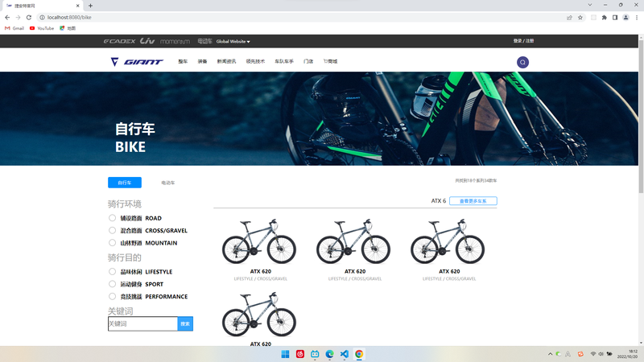The height and width of the screenshot is (362, 644).
Task: Go back with browser back arrow
Action: point(7,17)
